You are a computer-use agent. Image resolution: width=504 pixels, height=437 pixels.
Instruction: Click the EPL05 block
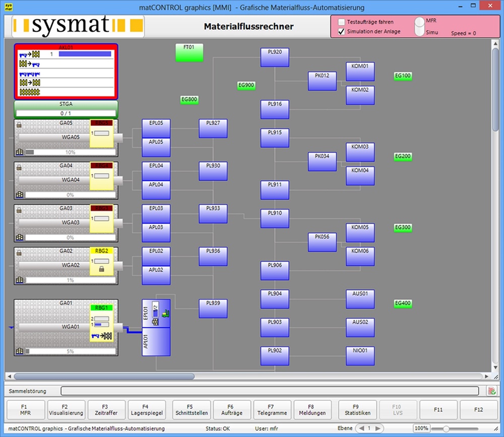tap(156, 128)
